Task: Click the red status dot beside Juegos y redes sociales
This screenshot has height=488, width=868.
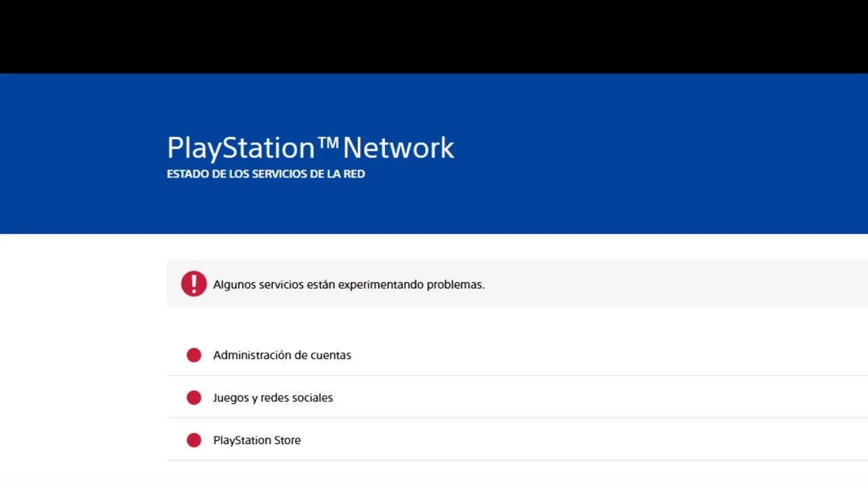Action: [x=194, y=398]
